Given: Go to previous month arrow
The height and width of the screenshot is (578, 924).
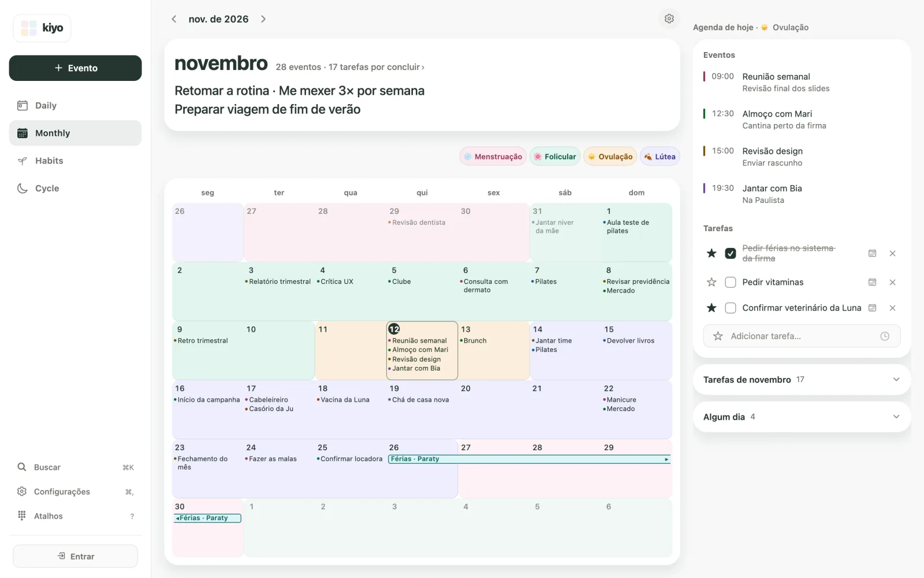Looking at the screenshot, I should pyautogui.click(x=174, y=19).
